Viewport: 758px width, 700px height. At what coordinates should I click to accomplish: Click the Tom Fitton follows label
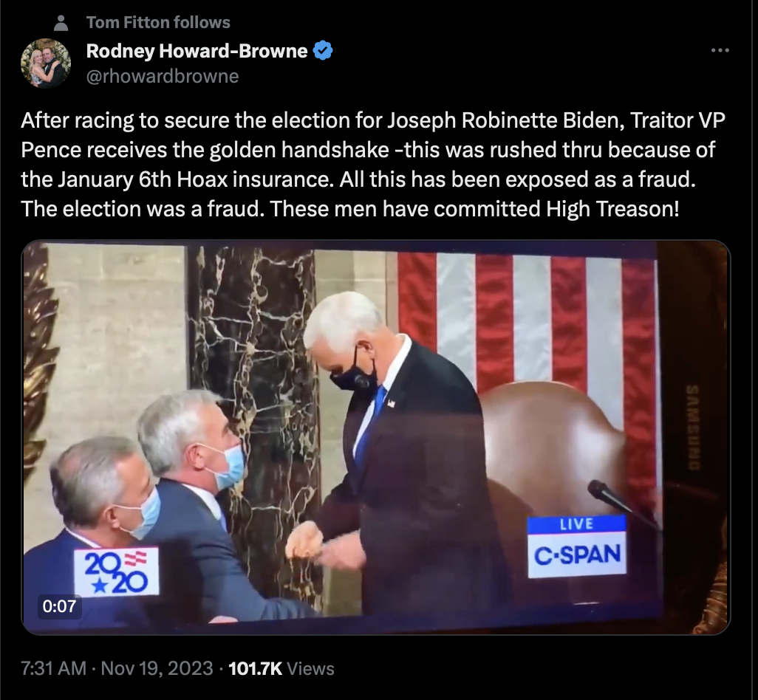coord(158,22)
